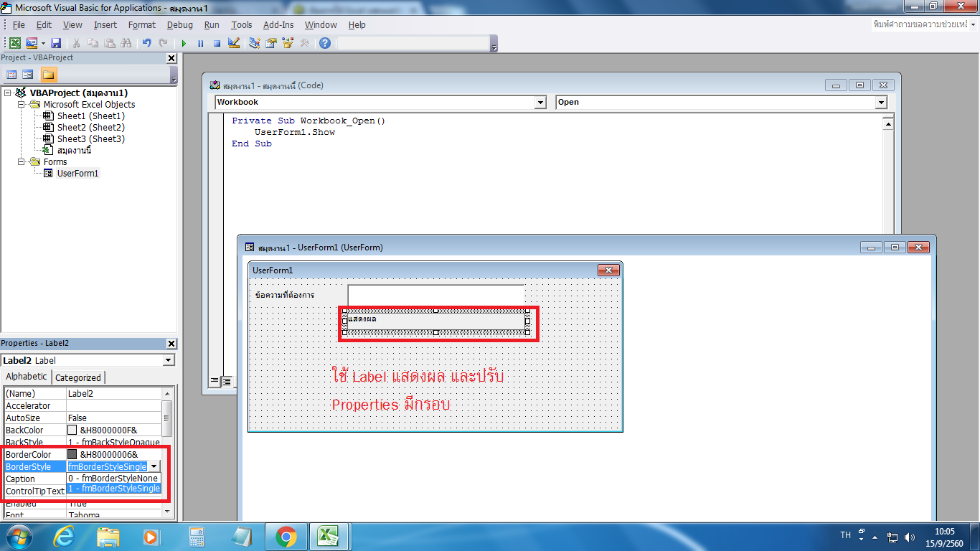Run the macro with the green play icon

pyautogui.click(x=184, y=43)
